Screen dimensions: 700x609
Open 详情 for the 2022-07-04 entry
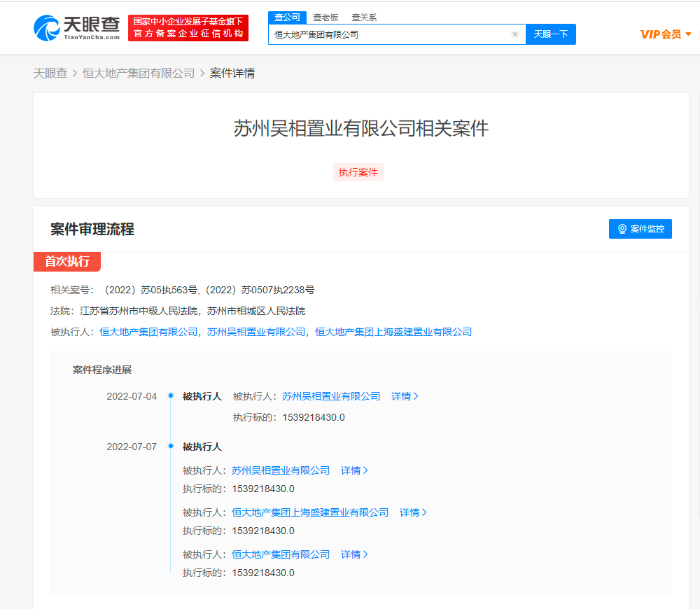405,396
